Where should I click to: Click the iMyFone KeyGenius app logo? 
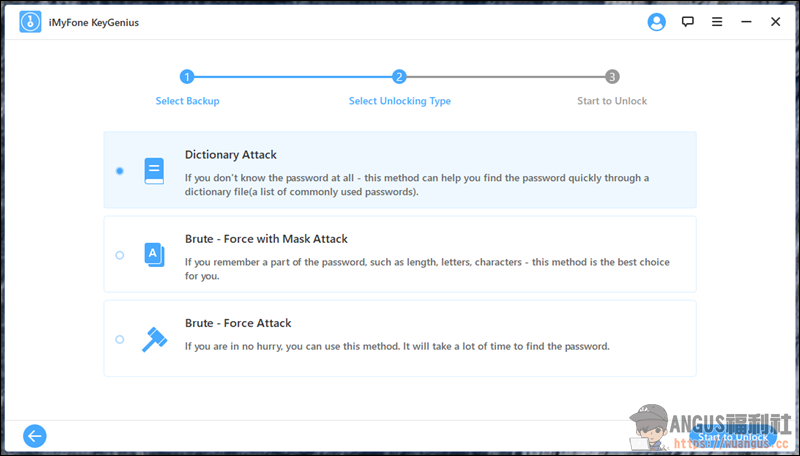point(30,22)
